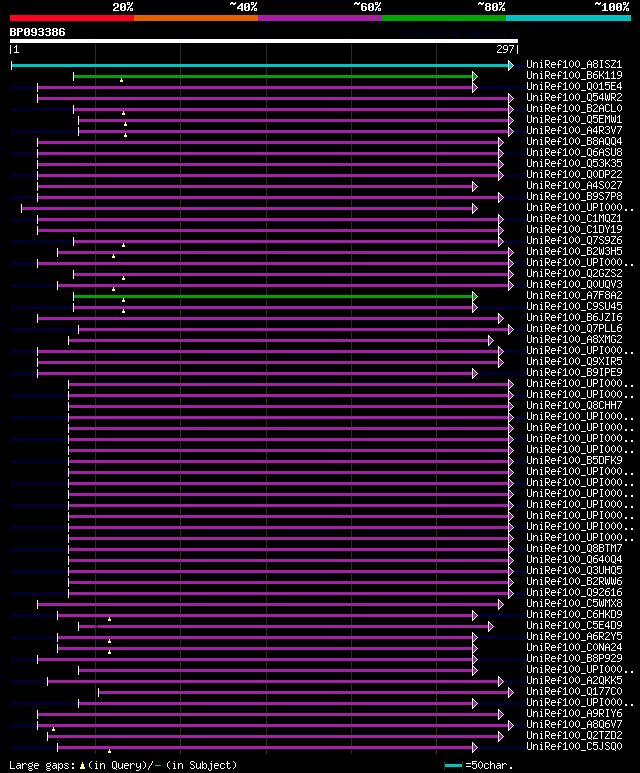Click the =50char. scale legend
The height and width of the screenshot is (773, 640).
[x=479, y=766]
